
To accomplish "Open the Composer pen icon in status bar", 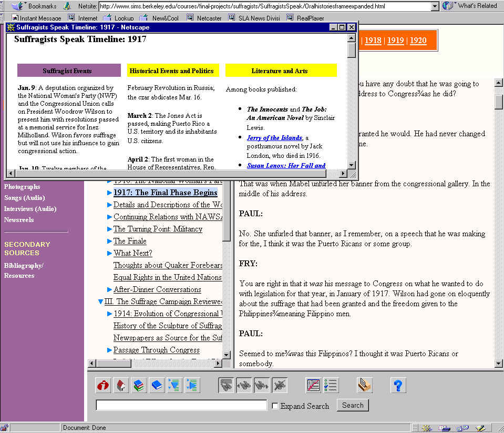I will tap(481, 428).
